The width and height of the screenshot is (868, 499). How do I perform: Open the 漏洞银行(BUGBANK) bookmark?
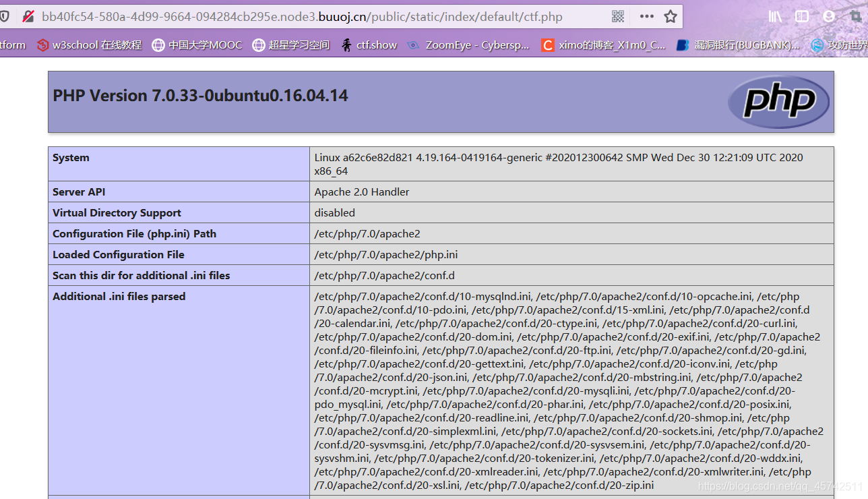(738, 45)
